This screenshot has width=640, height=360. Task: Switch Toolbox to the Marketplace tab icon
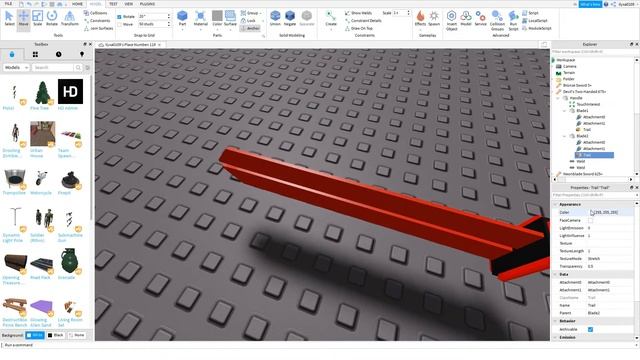click(12, 54)
